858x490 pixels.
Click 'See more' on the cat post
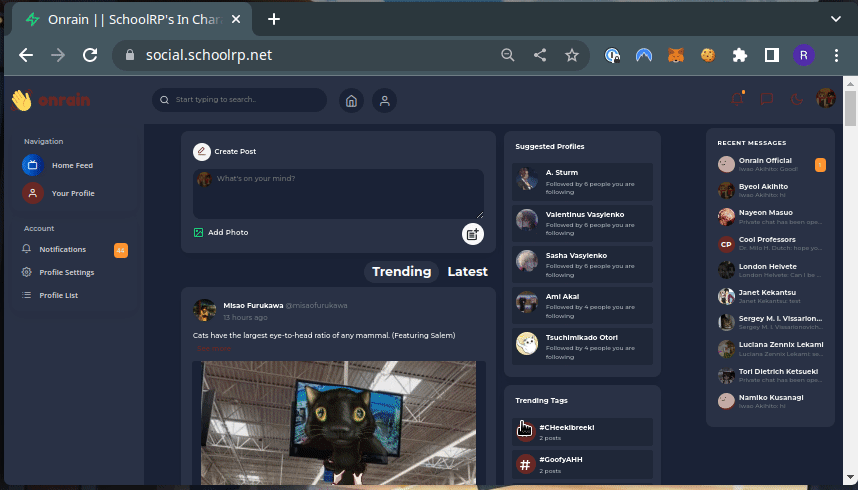tap(214, 348)
